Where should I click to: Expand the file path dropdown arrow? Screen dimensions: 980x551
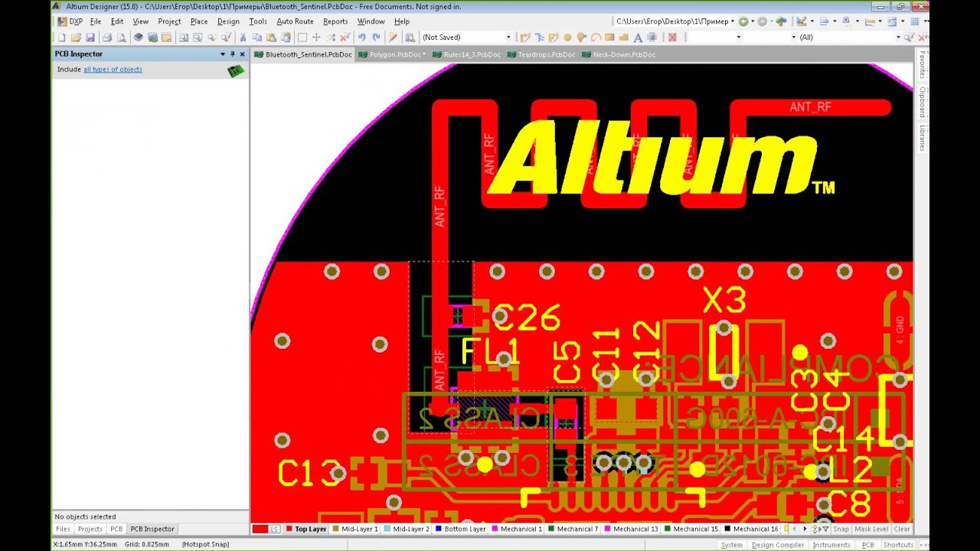point(733,21)
